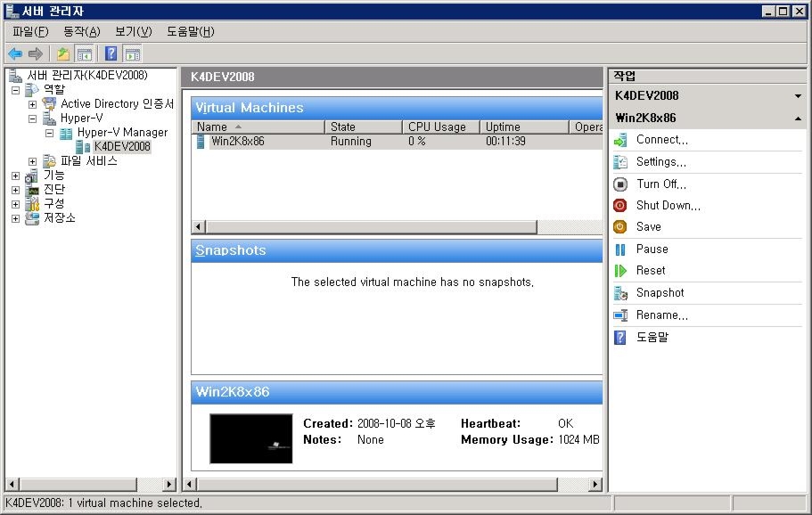Toggle the show/hide console tree toolbar icon
Viewport: 812px width, 515px height.
[84, 53]
